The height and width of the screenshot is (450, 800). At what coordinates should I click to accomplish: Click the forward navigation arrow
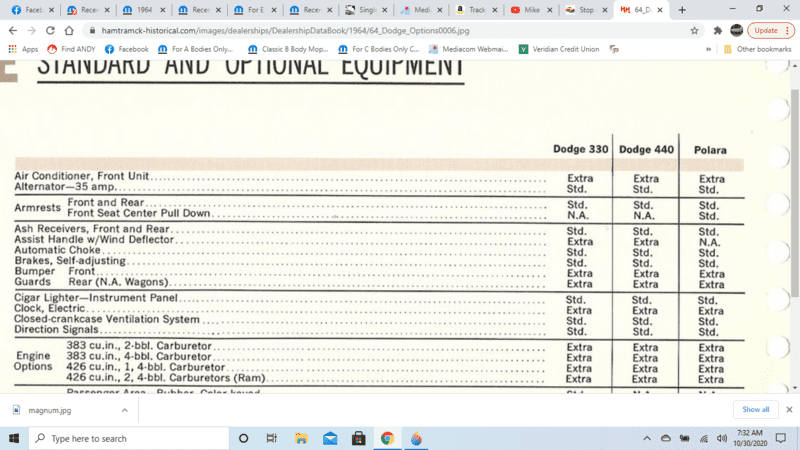tap(32, 31)
